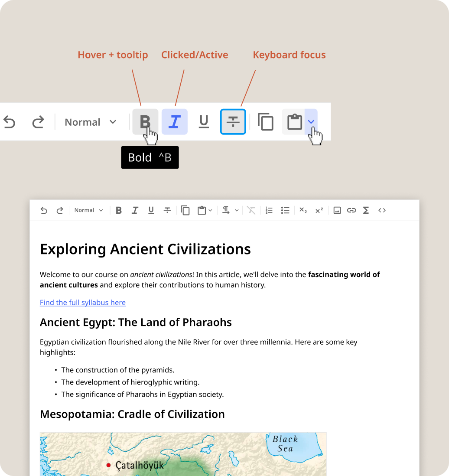The height and width of the screenshot is (476, 449).
Task: Click the Insert link icon
Action: [351, 210]
